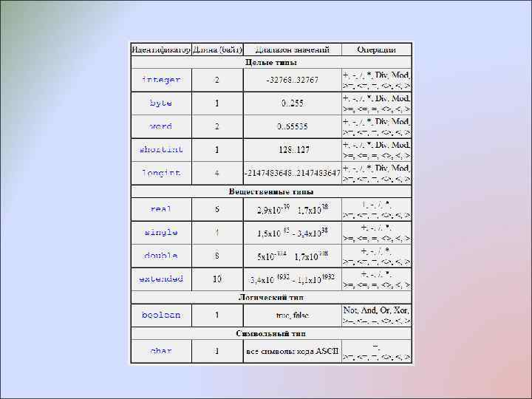Screen dimensions: 532x399
Task: Click the length value '4' in single row
Action: [217, 233]
